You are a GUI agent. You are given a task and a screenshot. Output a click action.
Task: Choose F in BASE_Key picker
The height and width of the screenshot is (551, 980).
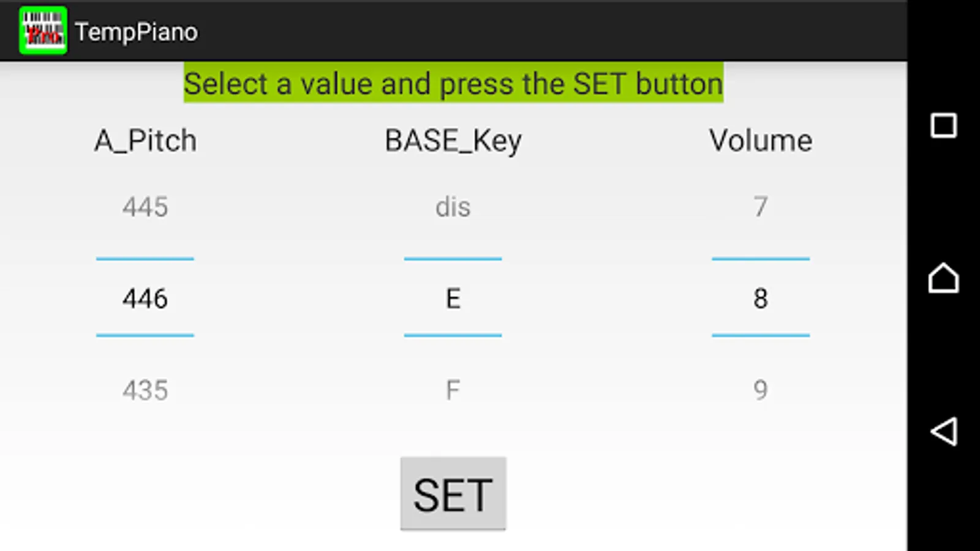[x=453, y=390]
